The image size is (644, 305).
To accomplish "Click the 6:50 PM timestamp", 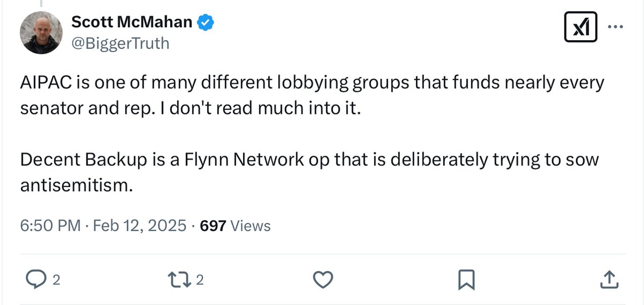I will (x=49, y=226).
